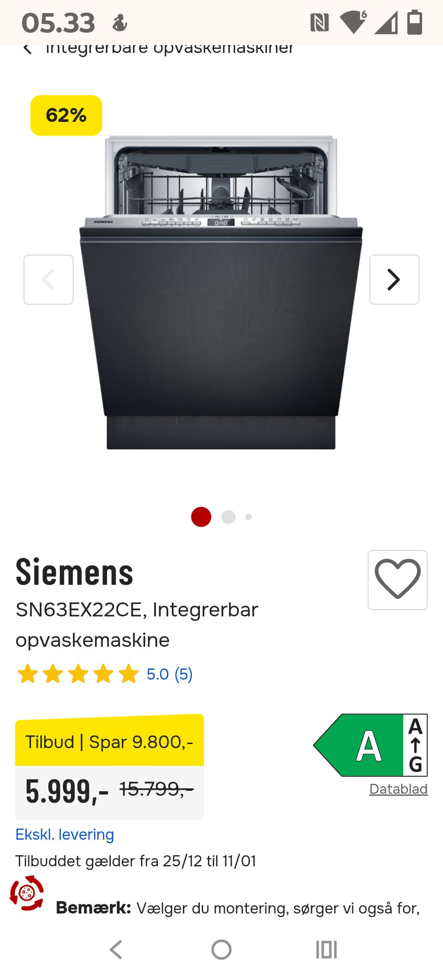Tap the Android back navigation button
The height and width of the screenshot is (980, 443).
tap(116, 950)
